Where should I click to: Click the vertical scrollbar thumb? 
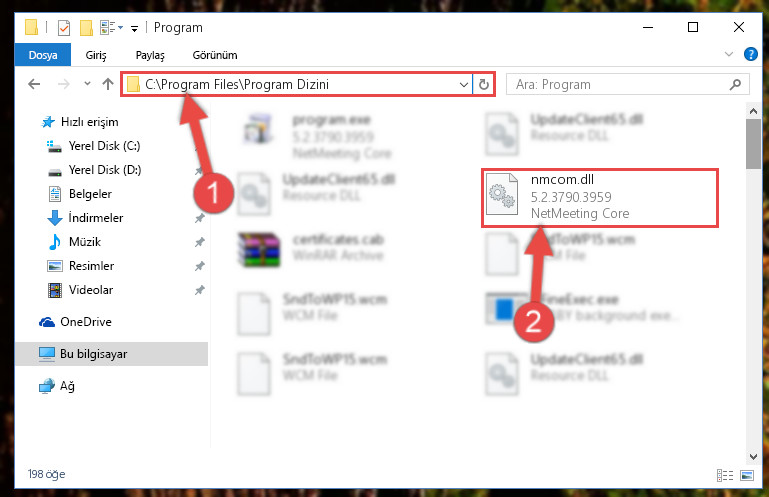point(753,144)
